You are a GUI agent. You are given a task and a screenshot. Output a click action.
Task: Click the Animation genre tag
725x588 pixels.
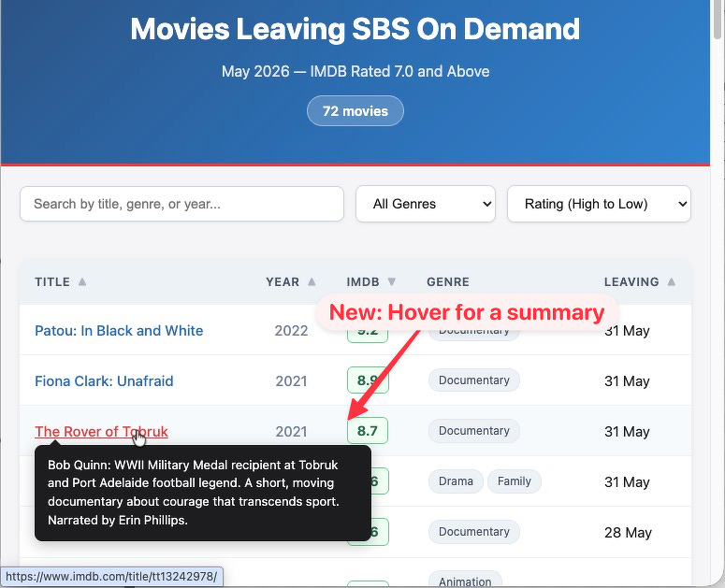pyautogui.click(x=465, y=581)
